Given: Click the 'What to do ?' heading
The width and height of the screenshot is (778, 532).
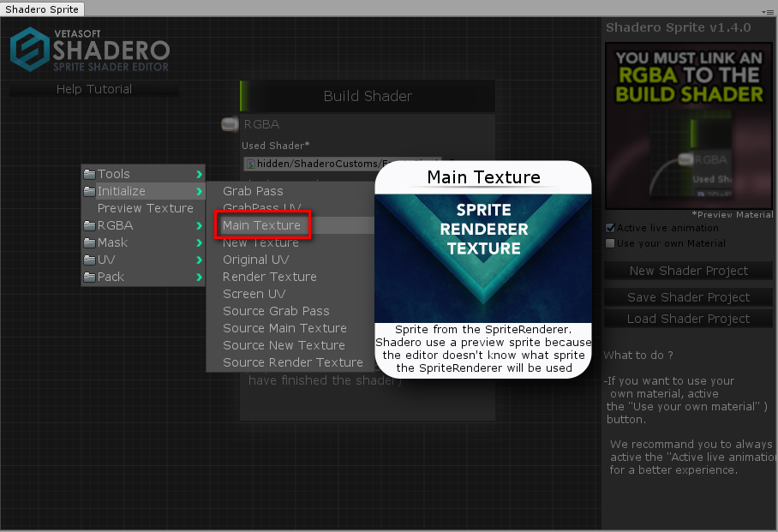Looking at the screenshot, I should 638,356.
